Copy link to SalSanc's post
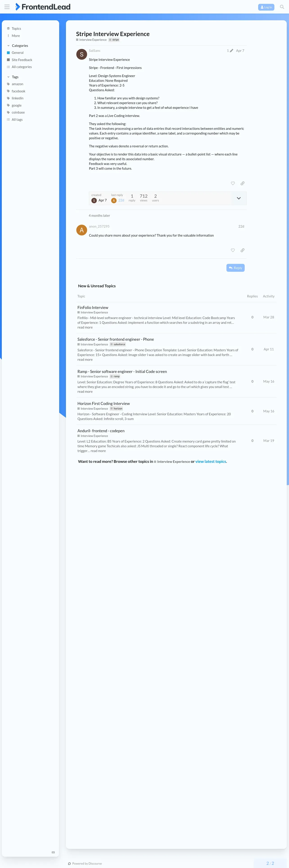 point(243,183)
